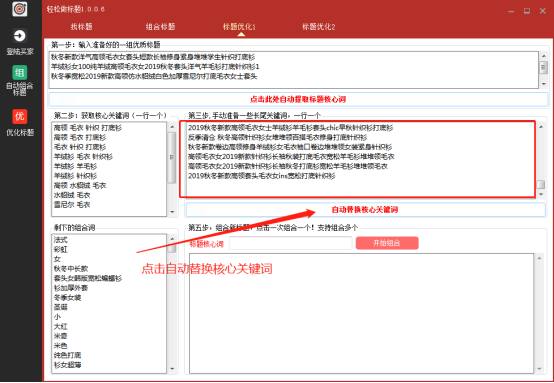Click 剩下的组合词 list scroll down arrow
The image size is (554, 383).
(x=172, y=369)
